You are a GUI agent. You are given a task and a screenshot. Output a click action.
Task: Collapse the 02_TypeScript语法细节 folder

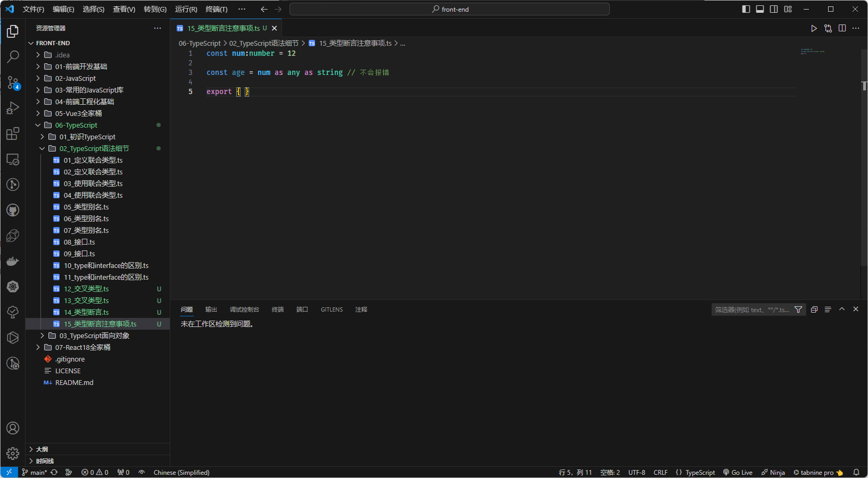[97, 148]
